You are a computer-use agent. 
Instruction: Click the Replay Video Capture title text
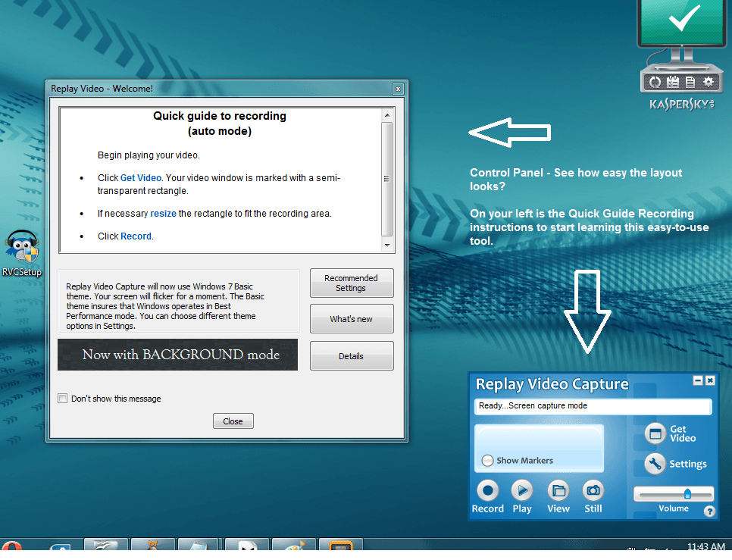tap(552, 384)
